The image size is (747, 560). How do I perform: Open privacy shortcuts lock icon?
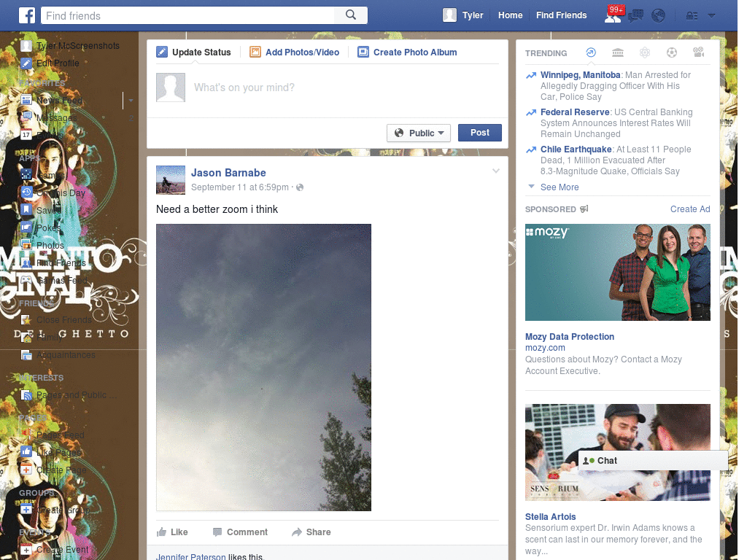point(692,16)
